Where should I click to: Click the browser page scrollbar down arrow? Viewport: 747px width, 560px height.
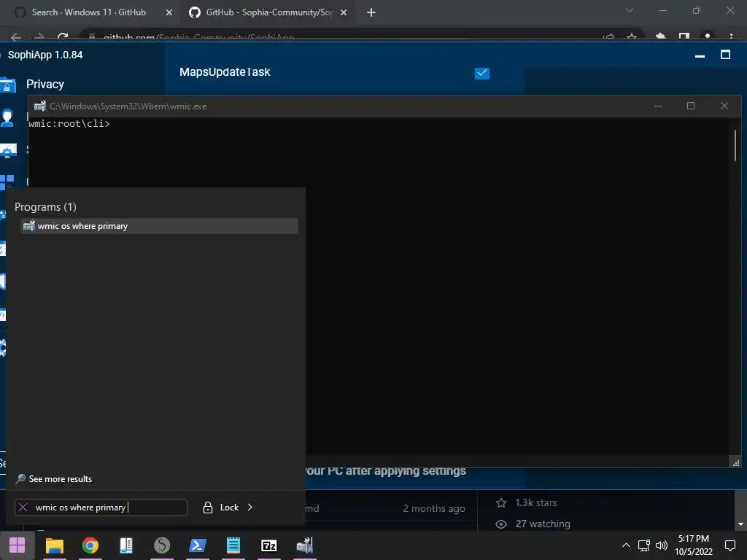[x=740, y=524]
